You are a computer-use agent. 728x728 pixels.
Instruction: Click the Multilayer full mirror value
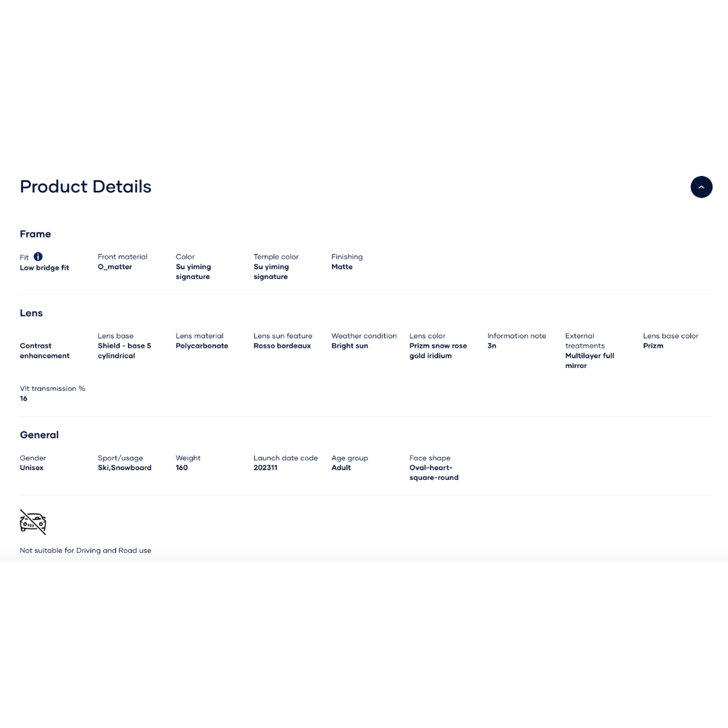tap(589, 361)
